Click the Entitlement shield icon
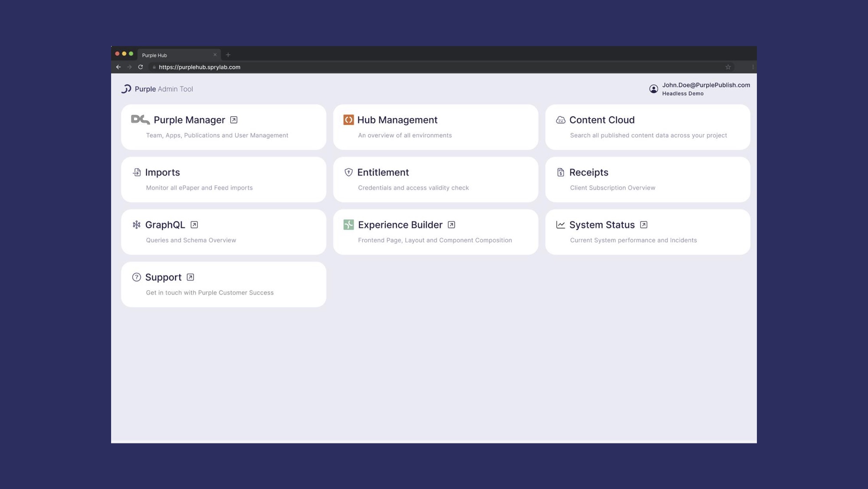The width and height of the screenshot is (868, 489). (349, 172)
